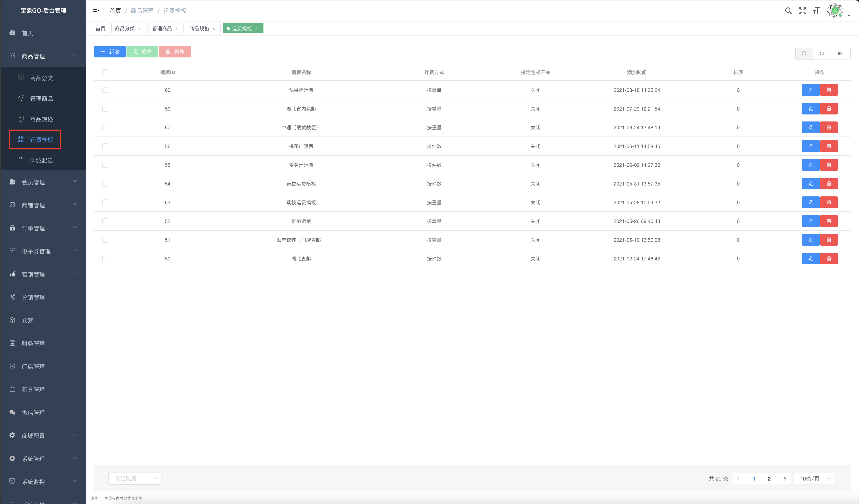Screen dimensions: 859x504
Task: Delete template 湖北直邮 with trash icon
Action: (829, 259)
